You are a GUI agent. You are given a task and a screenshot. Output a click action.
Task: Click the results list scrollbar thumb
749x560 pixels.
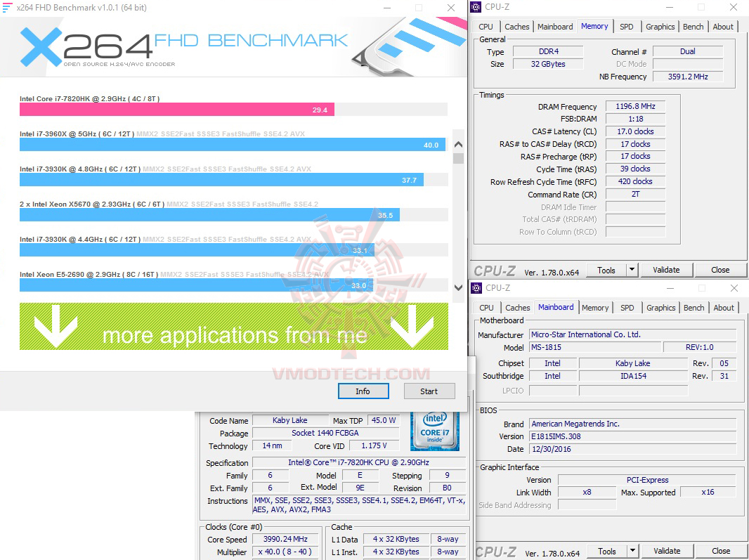pos(459,158)
